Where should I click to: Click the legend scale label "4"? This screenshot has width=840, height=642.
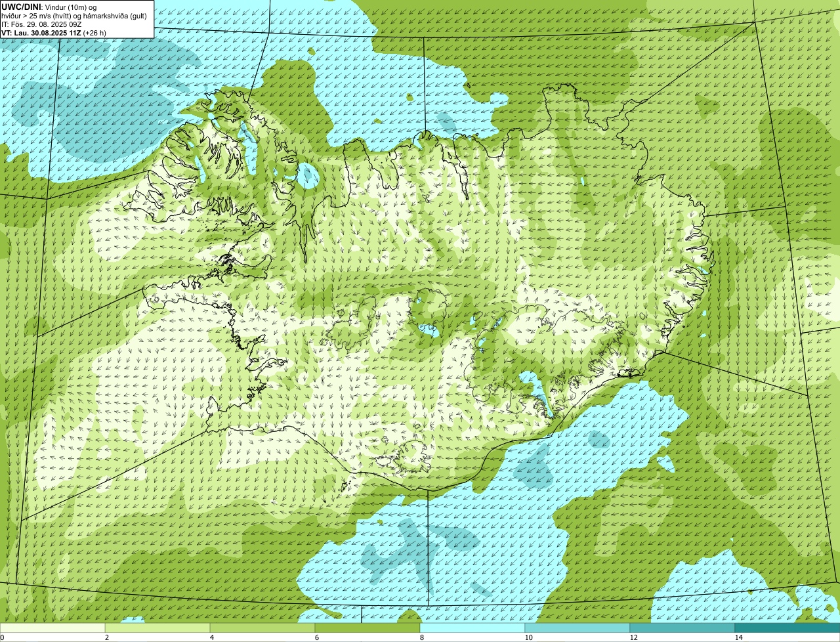212,637
